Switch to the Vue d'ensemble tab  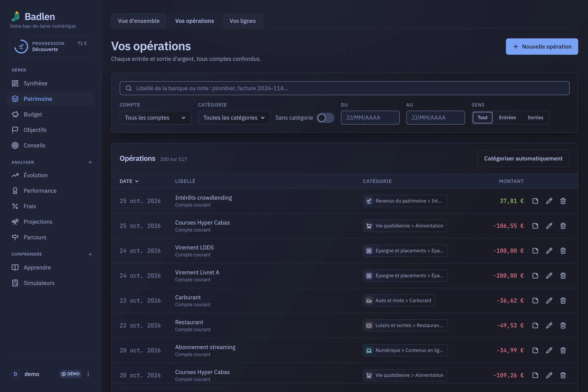click(139, 21)
